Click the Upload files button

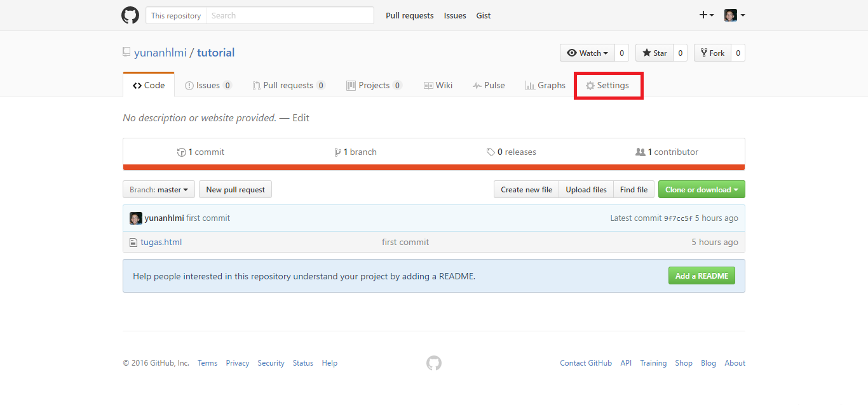pos(586,189)
